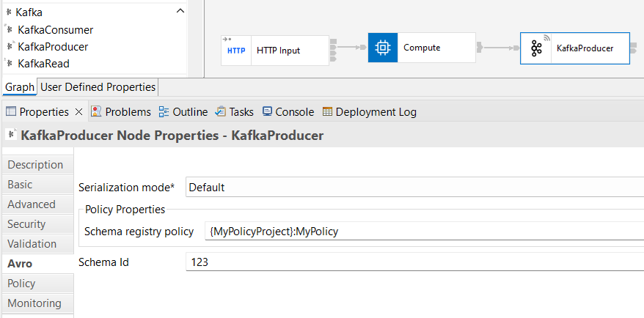
Task: Select the Advanced properties tab
Action: (x=38, y=204)
